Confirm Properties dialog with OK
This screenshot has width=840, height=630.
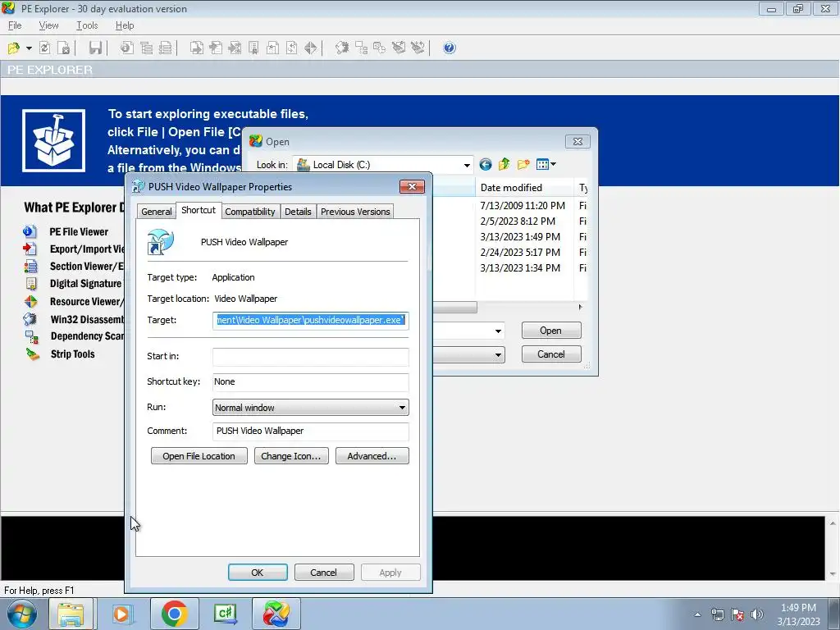[x=258, y=572]
